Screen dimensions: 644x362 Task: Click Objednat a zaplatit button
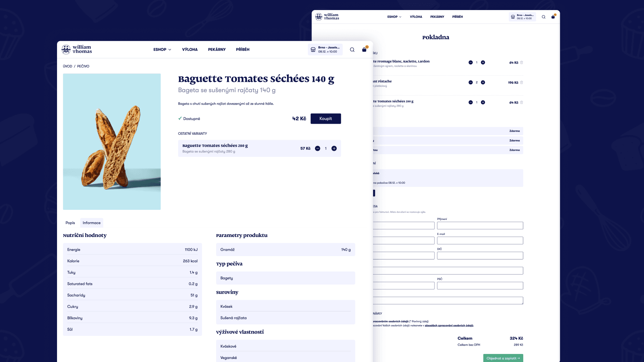pyautogui.click(x=503, y=358)
